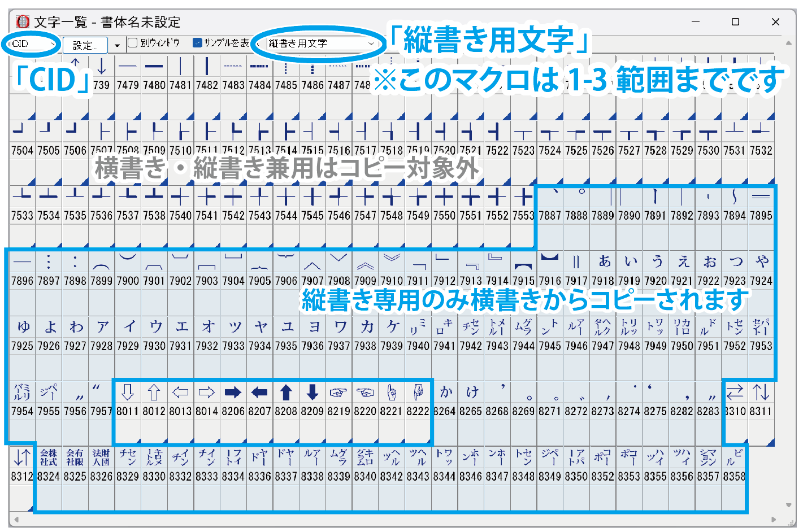803x532 pixels.
Task: Enable the 別ウィンドウ checkbox
Action: (133, 43)
